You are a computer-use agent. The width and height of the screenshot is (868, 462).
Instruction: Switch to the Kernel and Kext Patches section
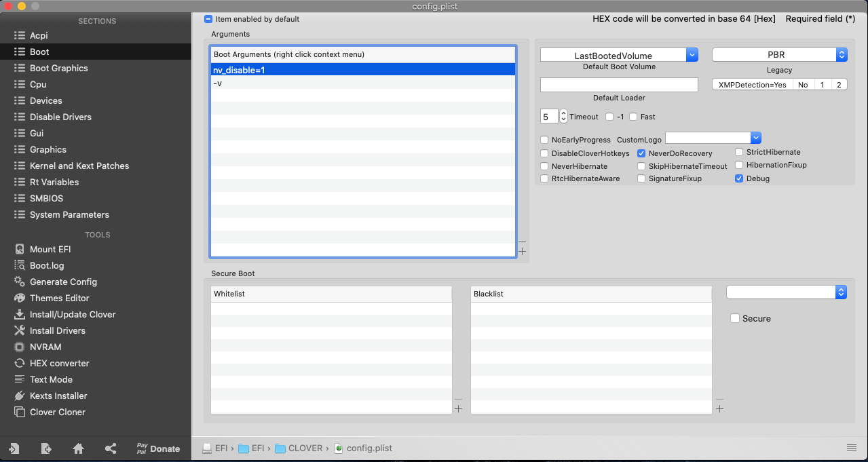tap(79, 166)
